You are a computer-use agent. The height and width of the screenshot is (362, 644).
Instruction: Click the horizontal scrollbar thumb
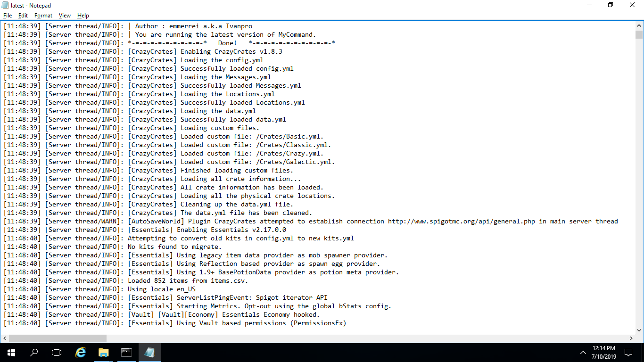click(58, 338)
